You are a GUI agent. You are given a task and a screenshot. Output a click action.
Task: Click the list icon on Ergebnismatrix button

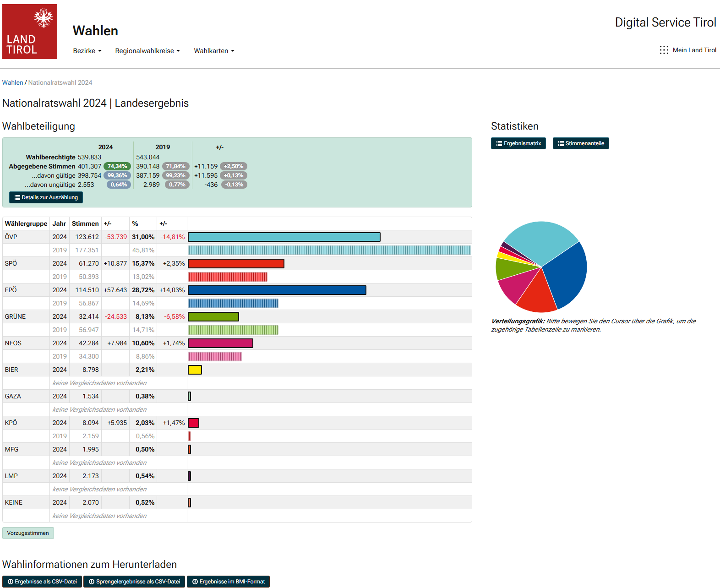click(499, 144)
